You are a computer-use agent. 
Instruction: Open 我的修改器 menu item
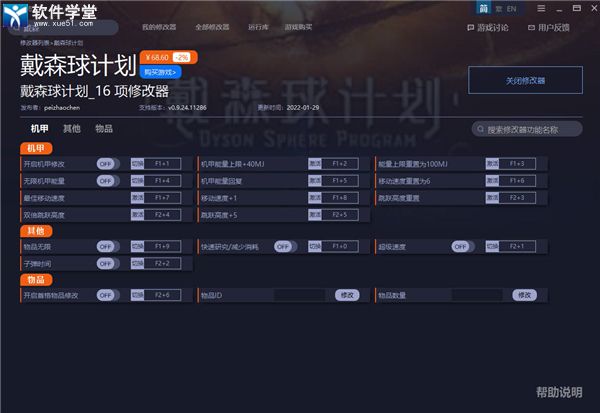coord(159,27)
